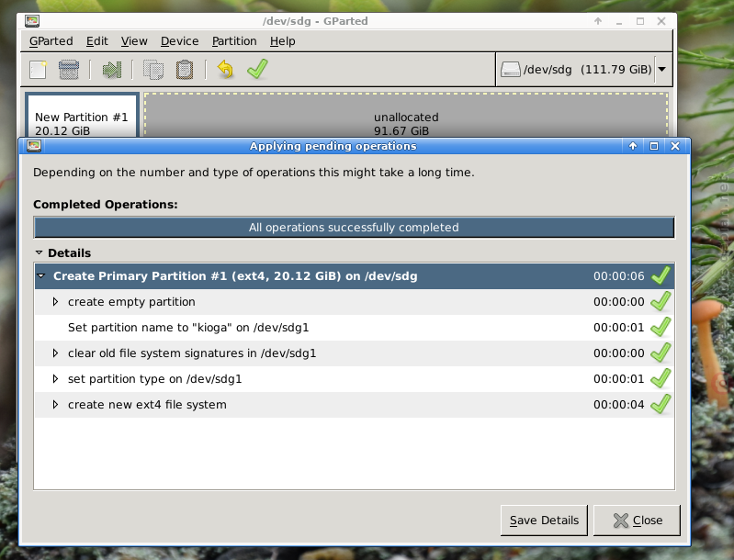
Task: Roll up the dialog with the arrow button
Action: 633,146
